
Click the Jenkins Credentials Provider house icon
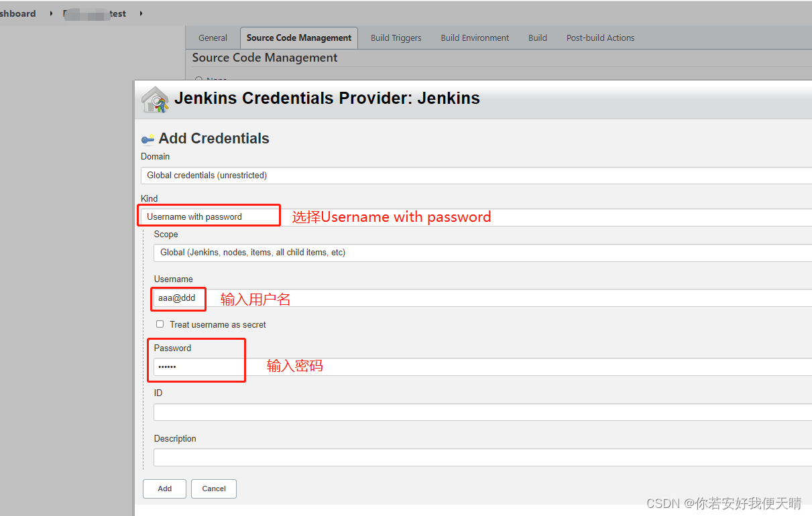[155, 100]
